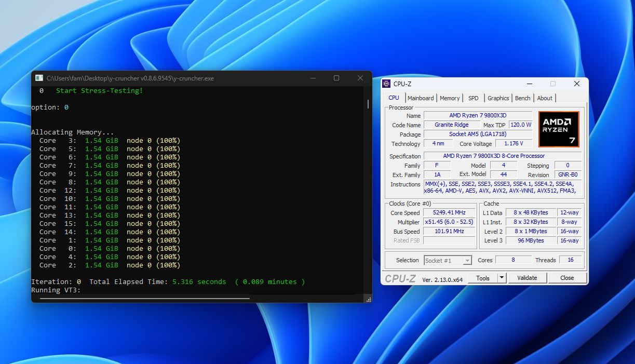Open the Memory tab
The height and width of the screenshot is (364, 635).
click(449, 98)
